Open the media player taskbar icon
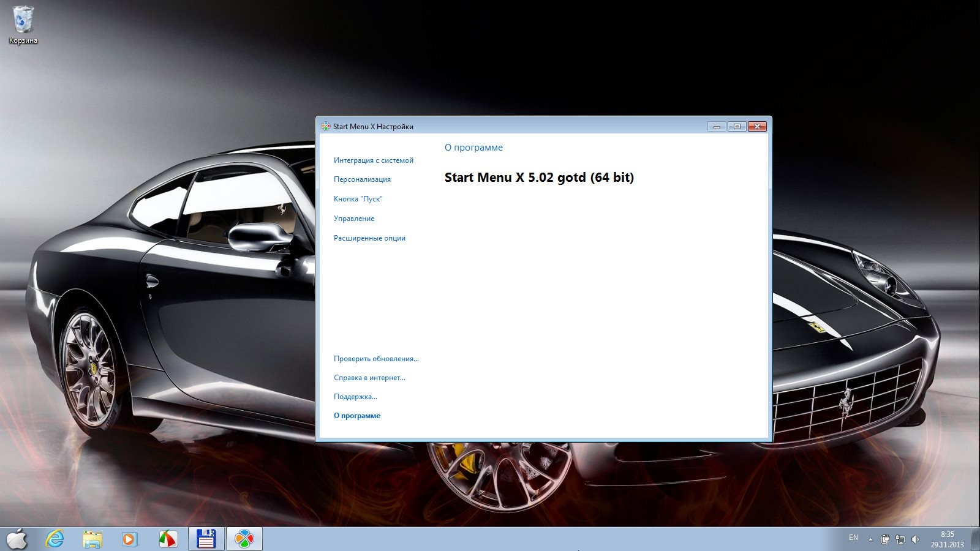Image resolution: width=980 pixels, height=551 pixels. point(130,539)
